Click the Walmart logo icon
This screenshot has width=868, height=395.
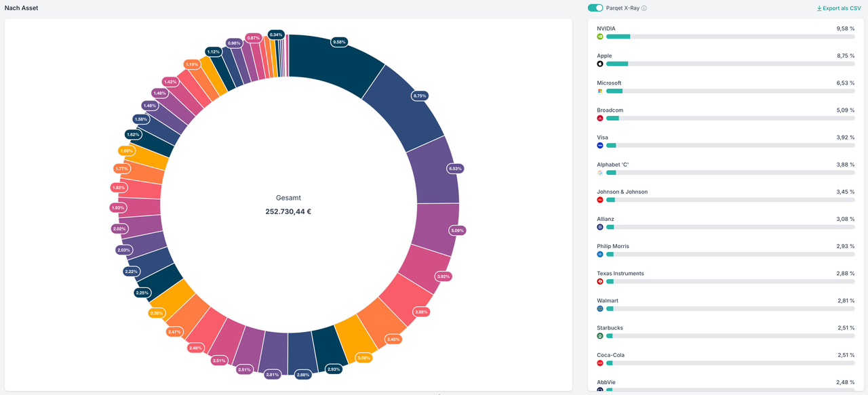point(600,308)
